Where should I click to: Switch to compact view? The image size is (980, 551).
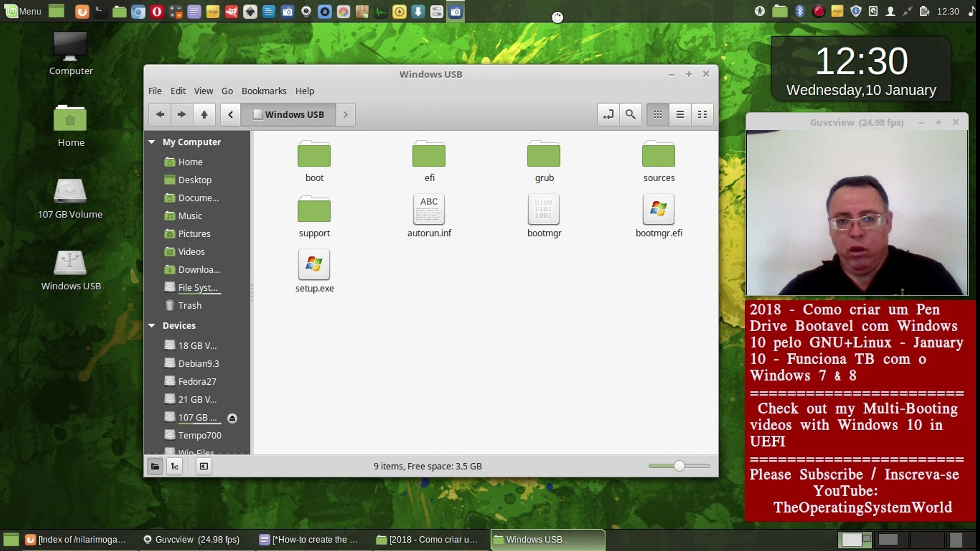click(x=702, y=114)
